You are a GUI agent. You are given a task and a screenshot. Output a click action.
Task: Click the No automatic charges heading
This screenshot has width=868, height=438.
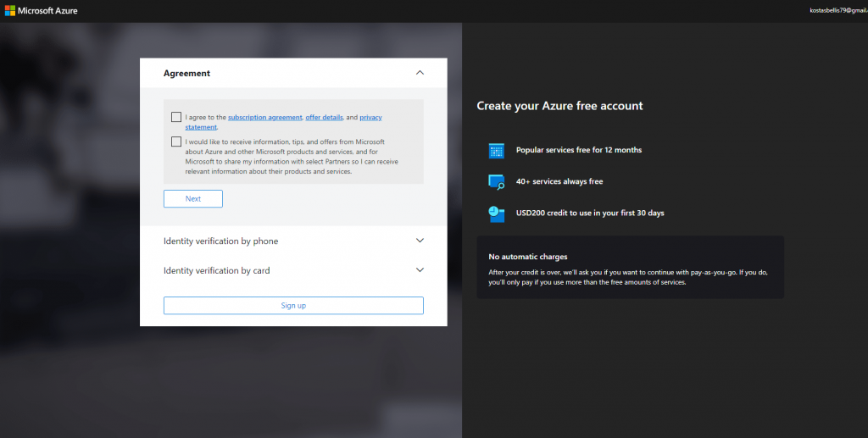528,257
